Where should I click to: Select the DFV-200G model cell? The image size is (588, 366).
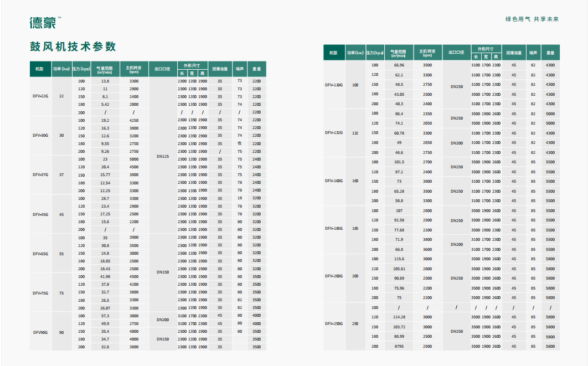click(334, 276)
